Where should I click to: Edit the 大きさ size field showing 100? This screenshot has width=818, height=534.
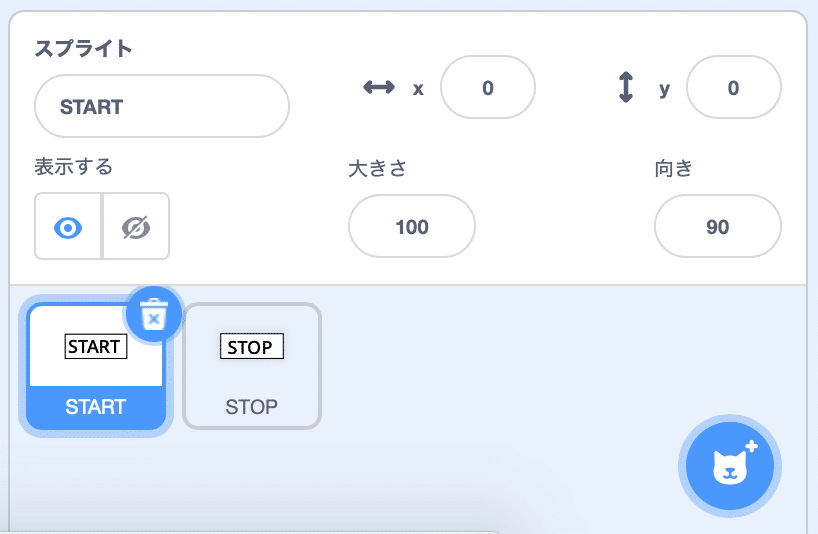click(x=412, y=226)
